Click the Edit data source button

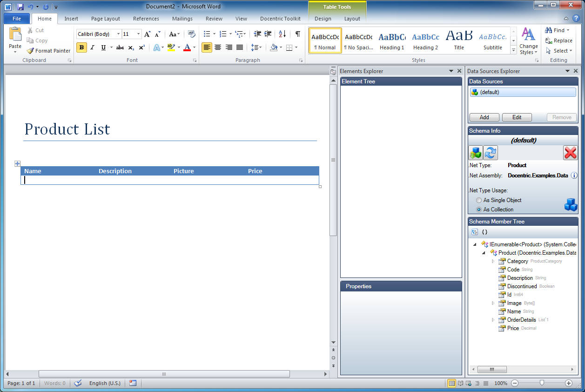pos(517,117)
